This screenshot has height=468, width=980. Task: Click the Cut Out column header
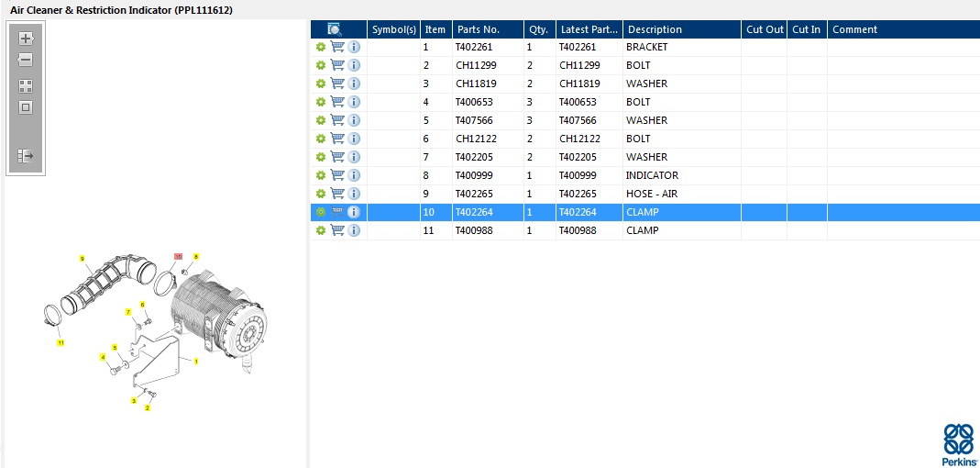765,29
